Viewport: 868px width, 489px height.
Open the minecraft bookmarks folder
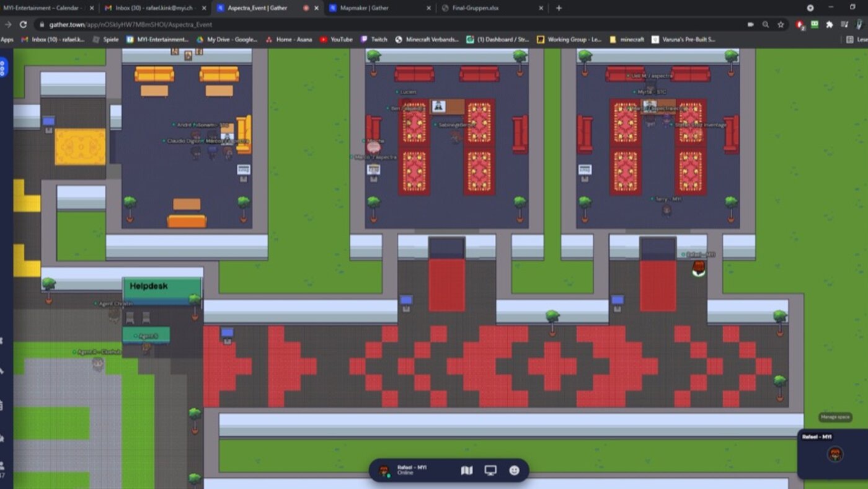(627, 39)
